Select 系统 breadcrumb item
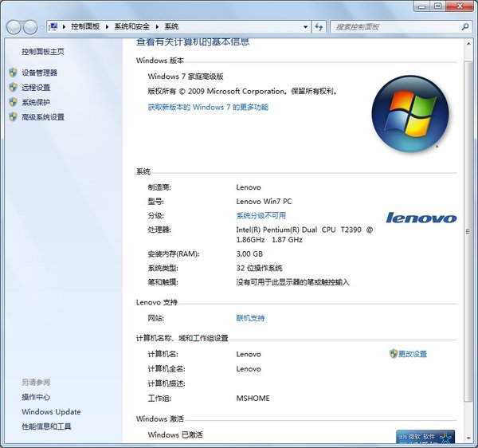 (x=171, y=26)
